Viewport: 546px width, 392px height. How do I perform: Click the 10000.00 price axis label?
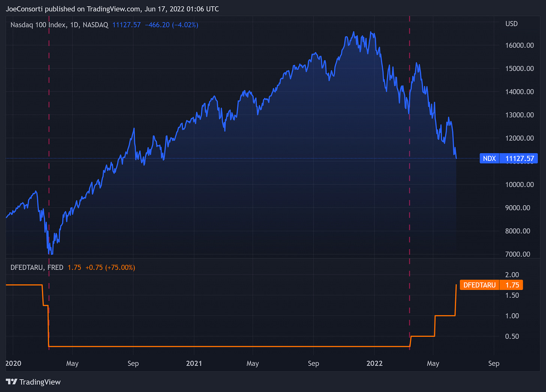point(519,185)
